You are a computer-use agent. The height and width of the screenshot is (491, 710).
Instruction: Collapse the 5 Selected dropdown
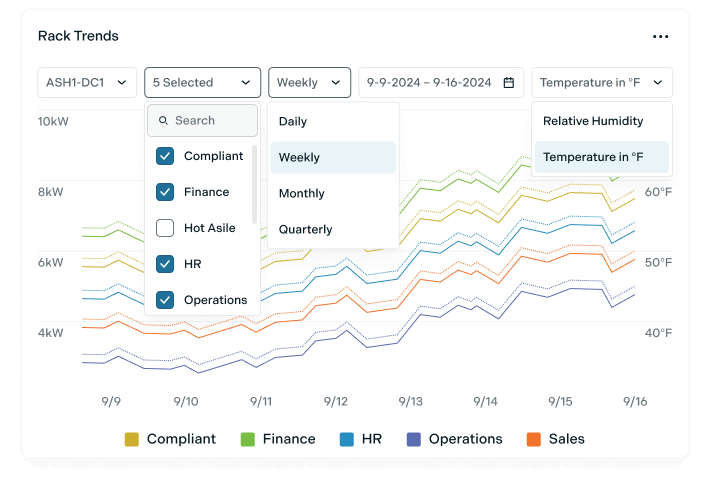tap(202, 83)
